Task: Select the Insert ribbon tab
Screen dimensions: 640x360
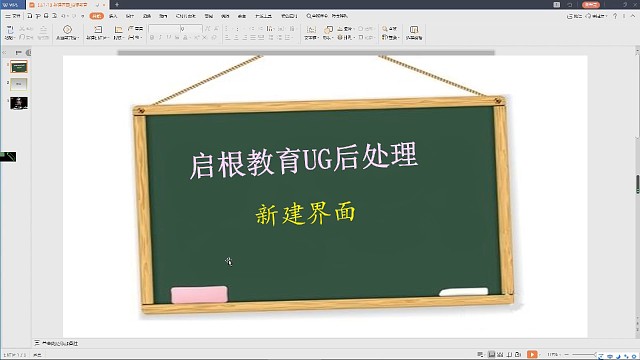Action: click(x=113, y=16)
